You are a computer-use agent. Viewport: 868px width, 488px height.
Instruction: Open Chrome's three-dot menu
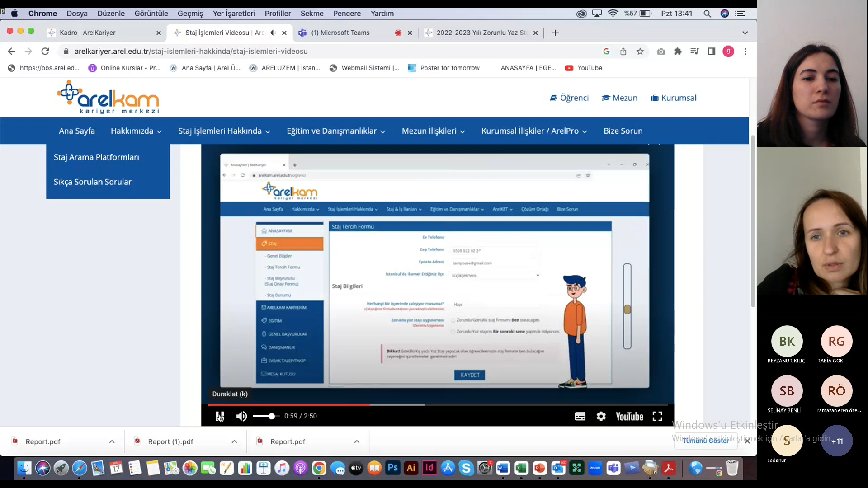tap(745, 52)
